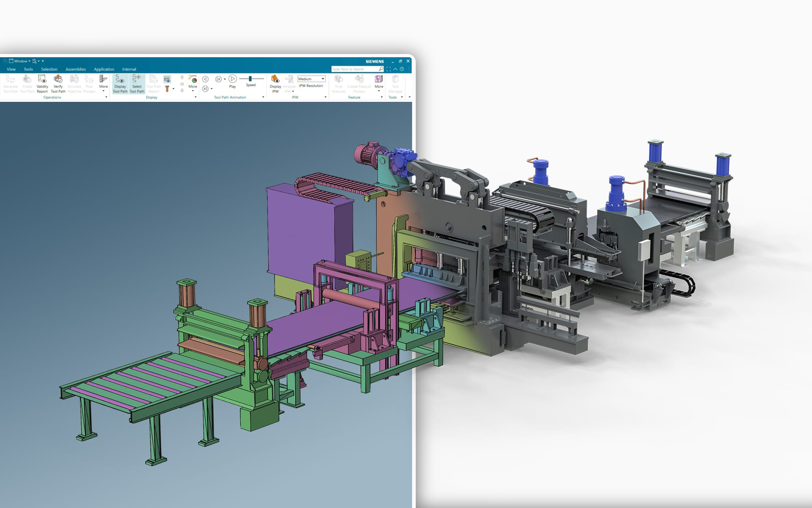Open the IPW Resolution Medium dropdown
This screenshot has width=812, height=508.
click(311, 79)
